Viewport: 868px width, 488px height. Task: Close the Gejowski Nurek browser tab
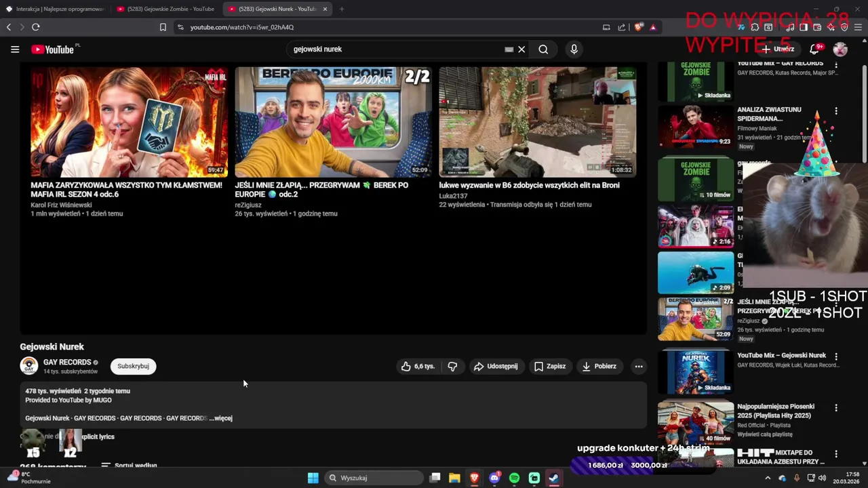click(x=325, y=9)
